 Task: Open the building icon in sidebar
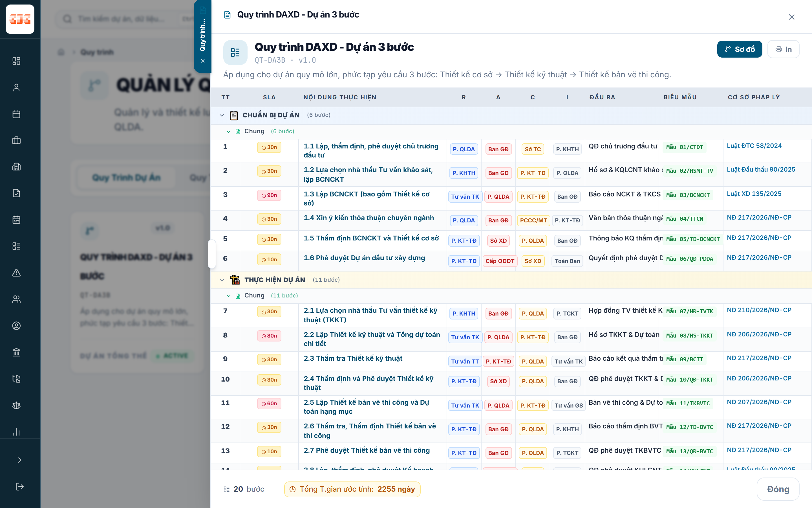pos(16,167)
